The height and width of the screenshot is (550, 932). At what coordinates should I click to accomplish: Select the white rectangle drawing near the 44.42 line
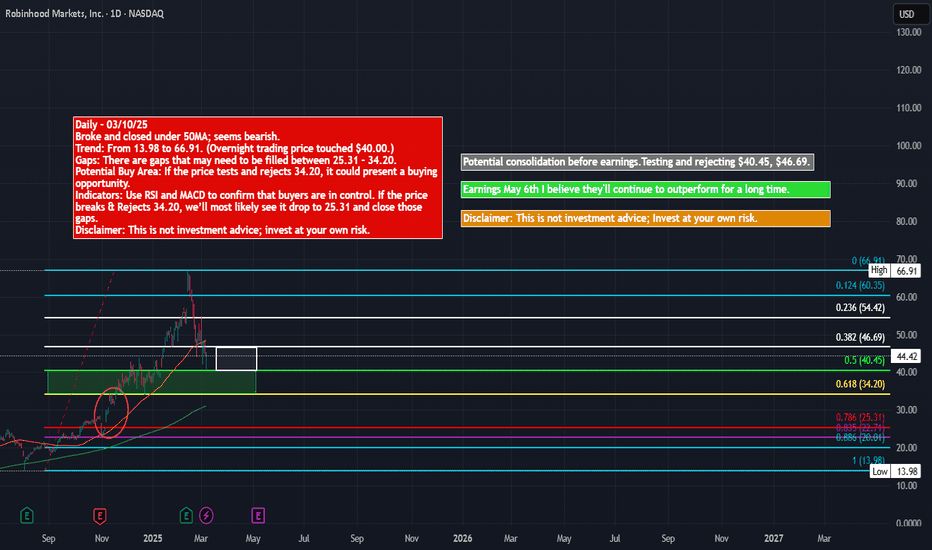pos(237,359)
